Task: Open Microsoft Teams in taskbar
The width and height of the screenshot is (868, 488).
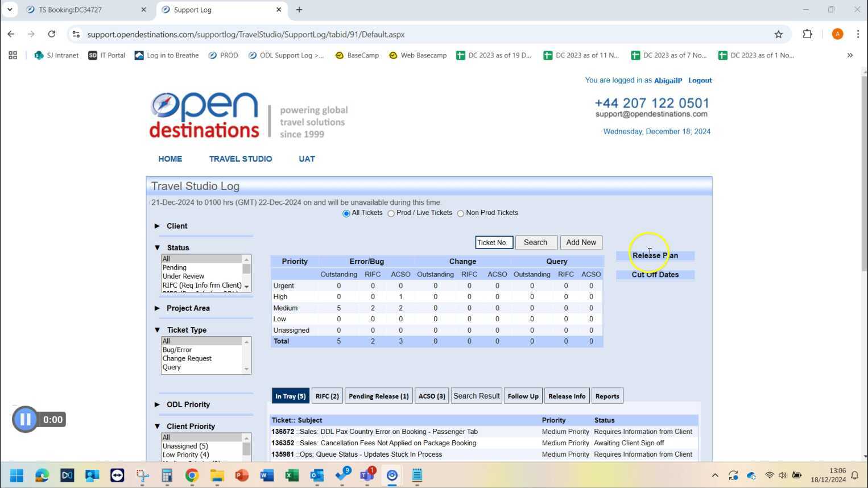Action: 367,475
